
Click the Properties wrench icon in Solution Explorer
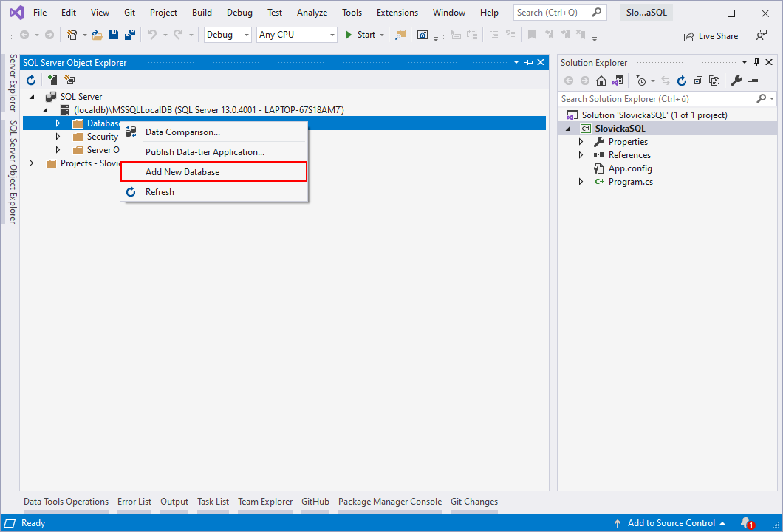[x=736, y=81]
